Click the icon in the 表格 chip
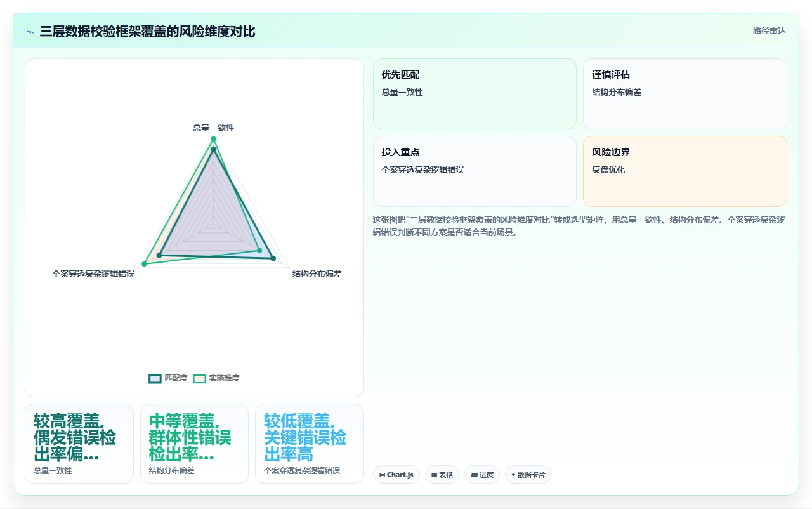Viewport: 812px width, 509px height. [435, 475]
